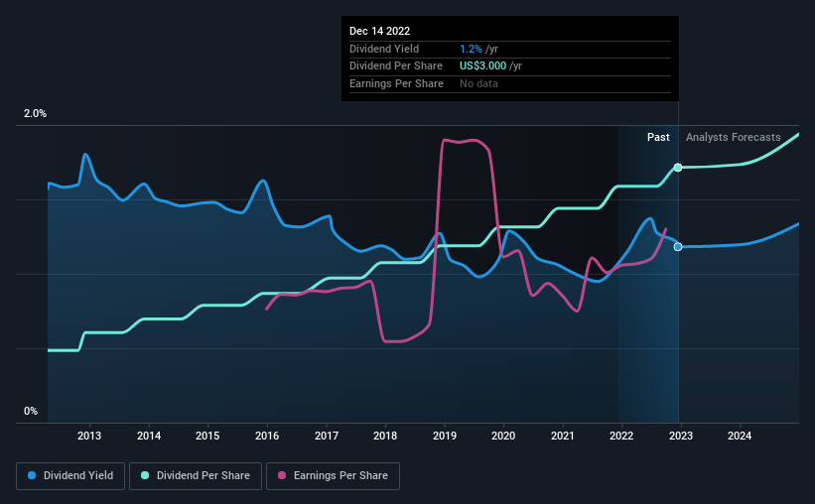Click the US$3.000 dividend per share value
The height and width of the screenshot is (504, 815).
point(482,66)
